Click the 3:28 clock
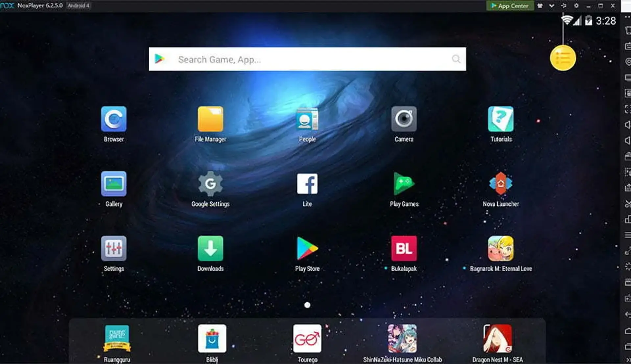Viewport: 631px width, 364px height. 606,21
